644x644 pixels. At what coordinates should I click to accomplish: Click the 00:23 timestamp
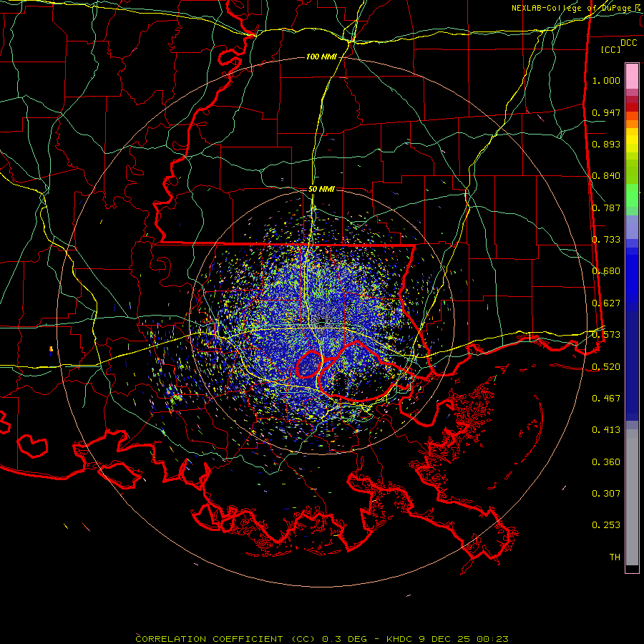(x=492, y=639)
